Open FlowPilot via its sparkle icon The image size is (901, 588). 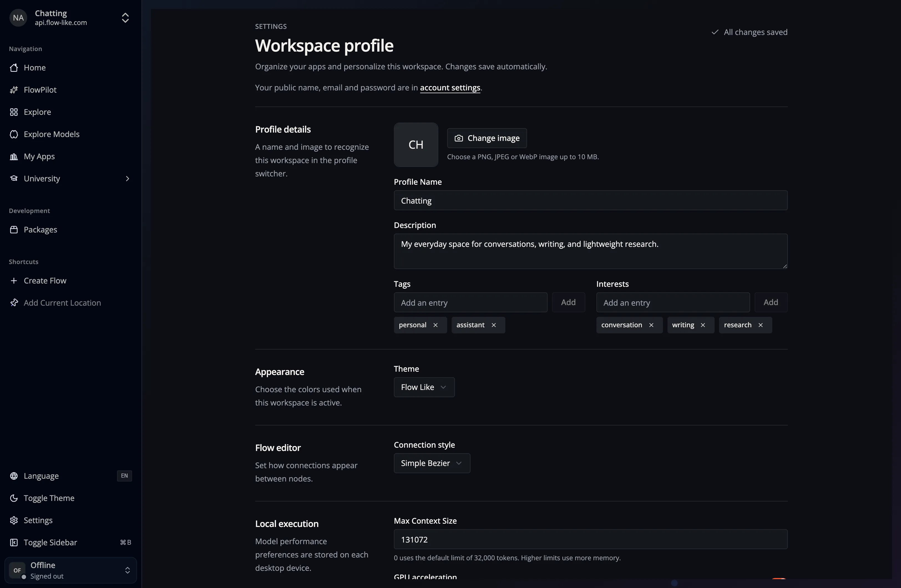coord(14,90)
